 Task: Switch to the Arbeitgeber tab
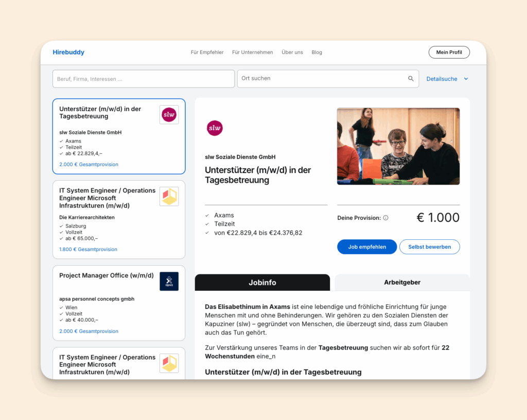(402, 283)
